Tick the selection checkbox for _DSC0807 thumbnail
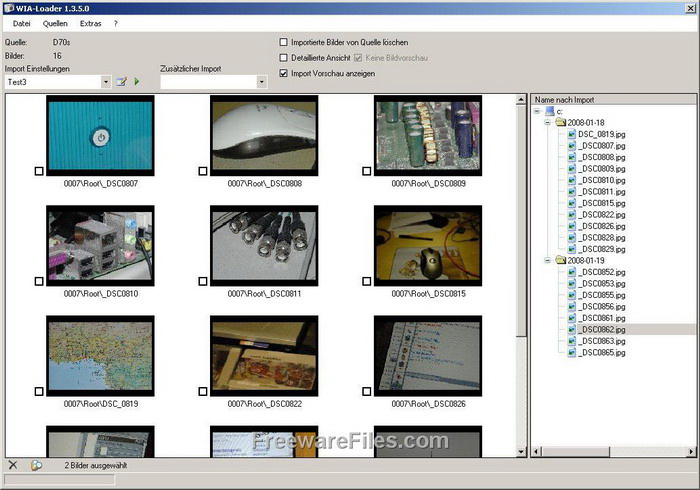The width and height of the screenshot is (700, 490). click(x=39, y=172)
